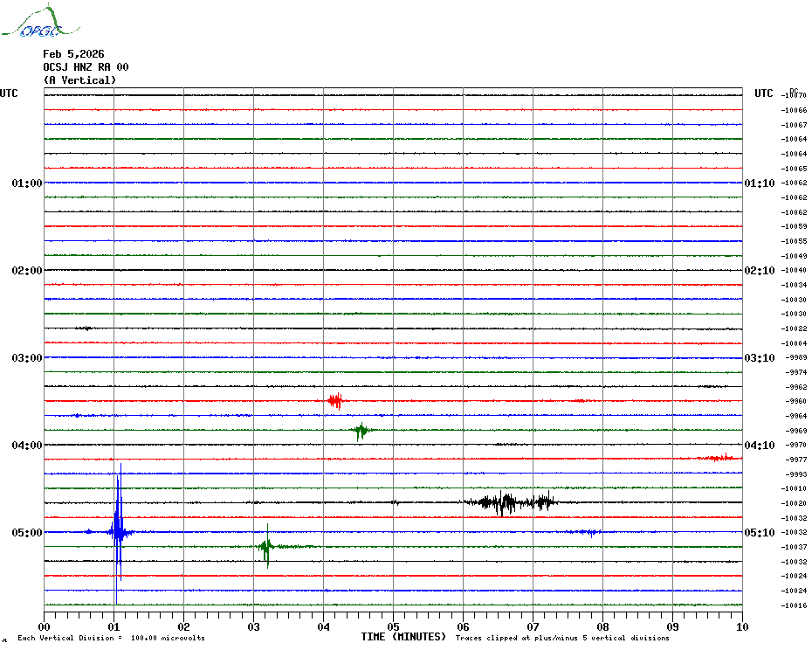The width and height of the screenshot is (812, 650).
Task: Select the (A Vertical) channel label
Action: pyautogui.click(x=79, y=80)
